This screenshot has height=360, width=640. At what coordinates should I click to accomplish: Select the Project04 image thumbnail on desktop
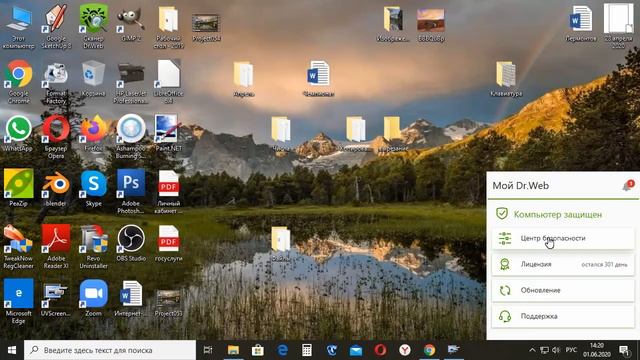pos(206,28)
